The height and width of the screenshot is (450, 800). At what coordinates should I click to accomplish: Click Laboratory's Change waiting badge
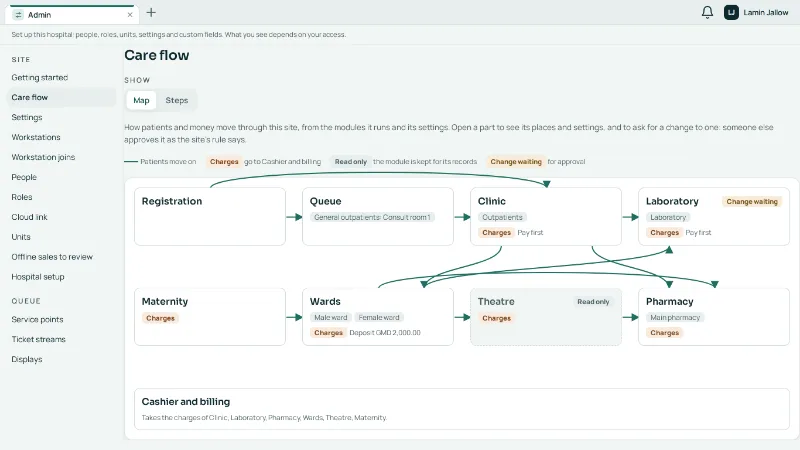752,202
